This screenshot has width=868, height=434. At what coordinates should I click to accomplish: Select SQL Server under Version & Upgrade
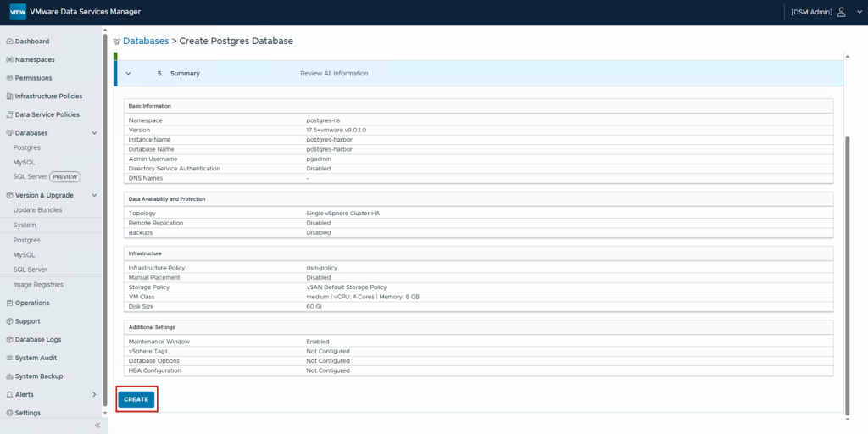(x=31, y=270)
